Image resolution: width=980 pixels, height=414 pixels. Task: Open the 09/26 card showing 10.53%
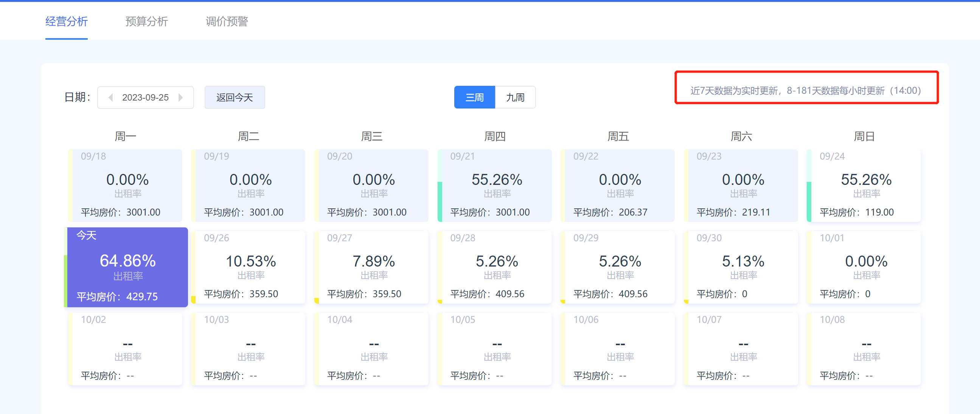pos(248,267)
